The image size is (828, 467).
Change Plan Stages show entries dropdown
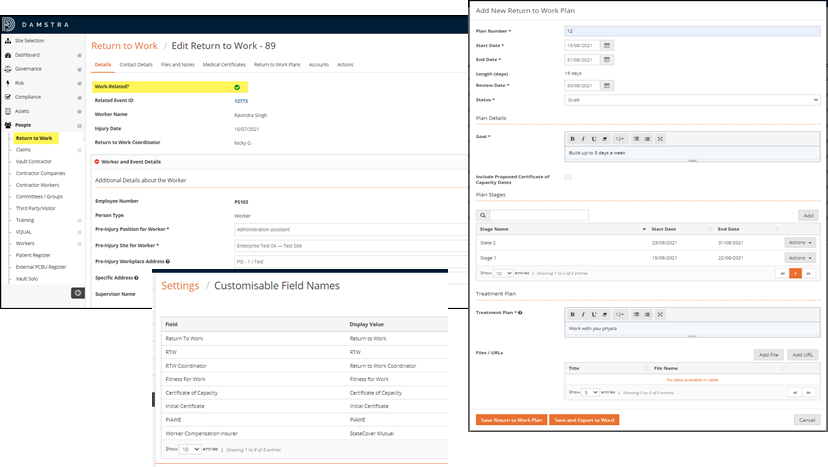(x=502, y=273)
